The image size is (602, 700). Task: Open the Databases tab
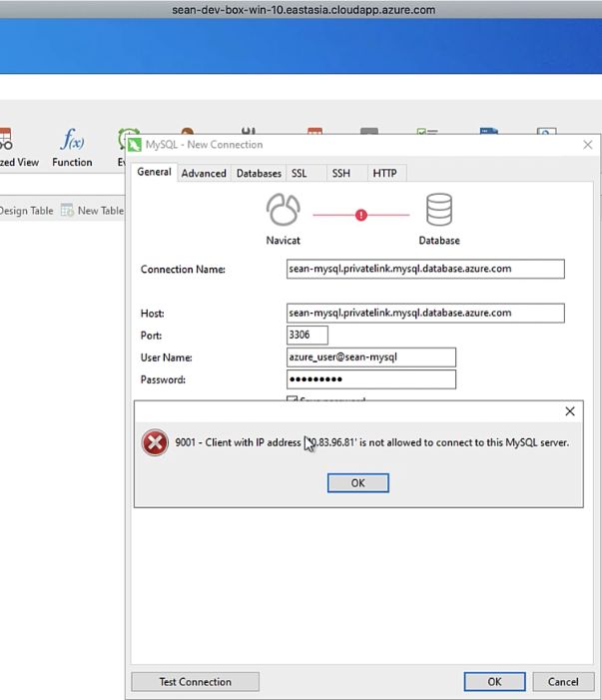click(x=259, y=173)
